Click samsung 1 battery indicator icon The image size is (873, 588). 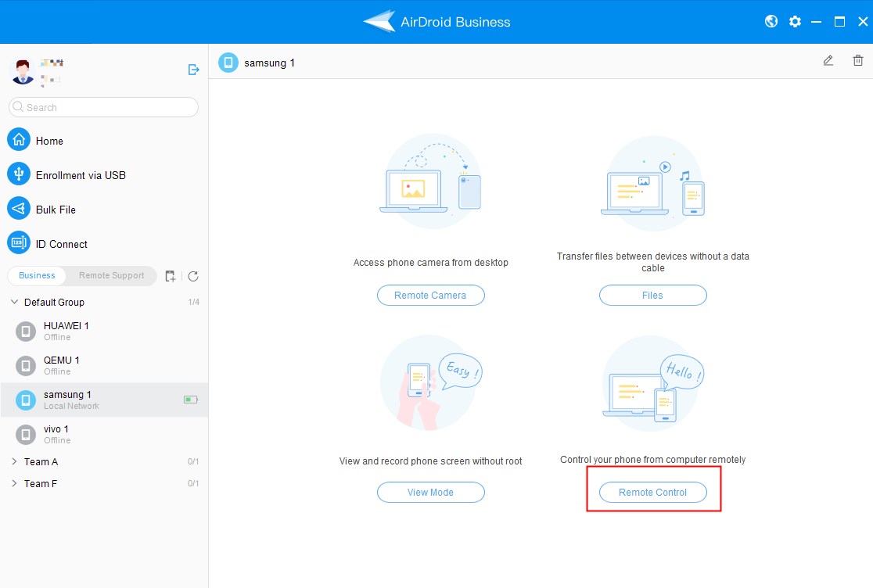pyautogui.click(x=190, y=400)
